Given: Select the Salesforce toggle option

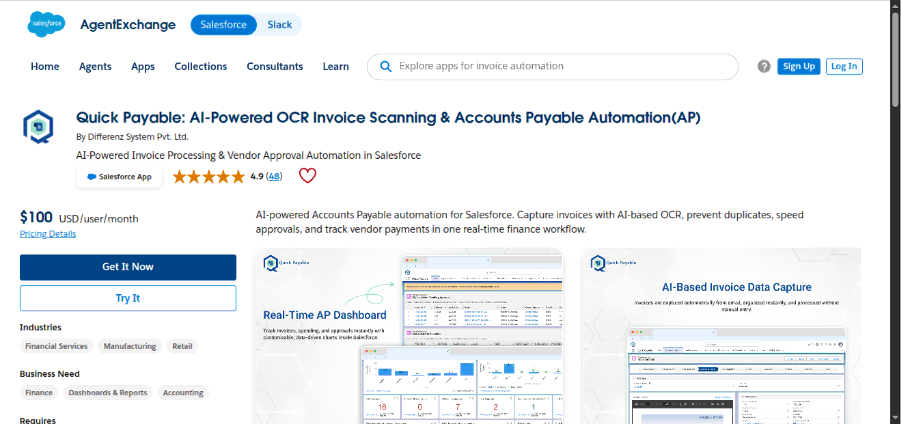Looking at the screenshot, I should [x=224, y=25].
